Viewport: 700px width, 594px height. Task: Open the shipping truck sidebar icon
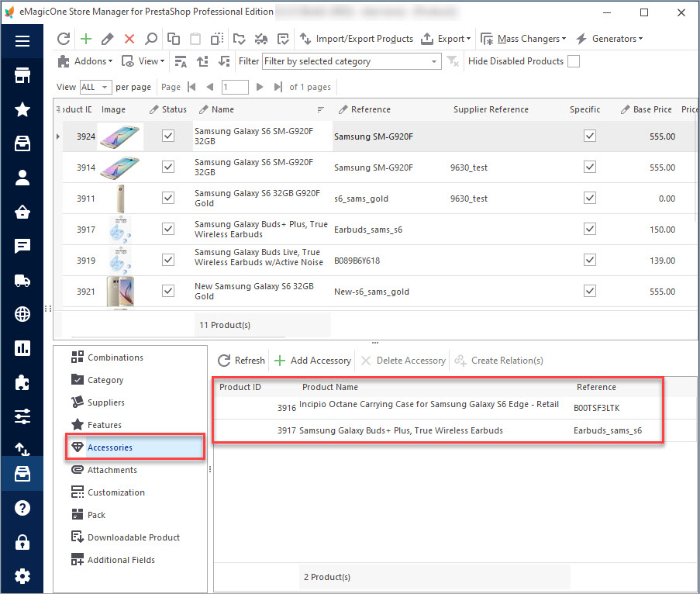click(x=22, y=281)
